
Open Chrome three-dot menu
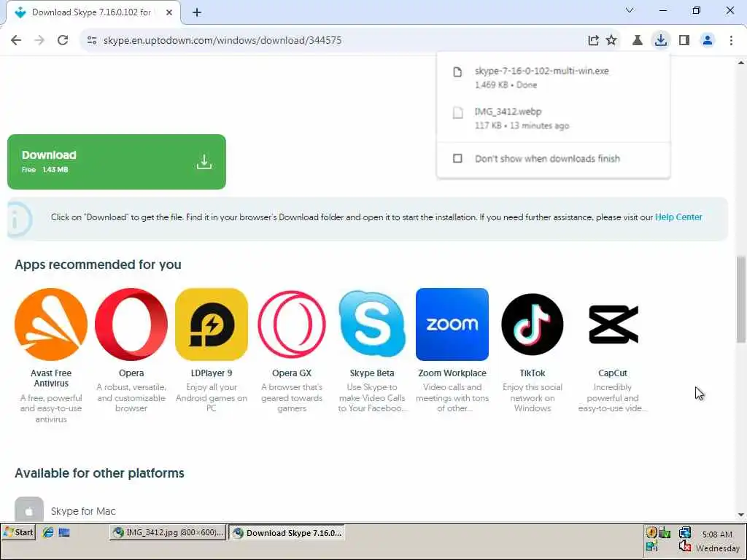click(x=731, y=41)
